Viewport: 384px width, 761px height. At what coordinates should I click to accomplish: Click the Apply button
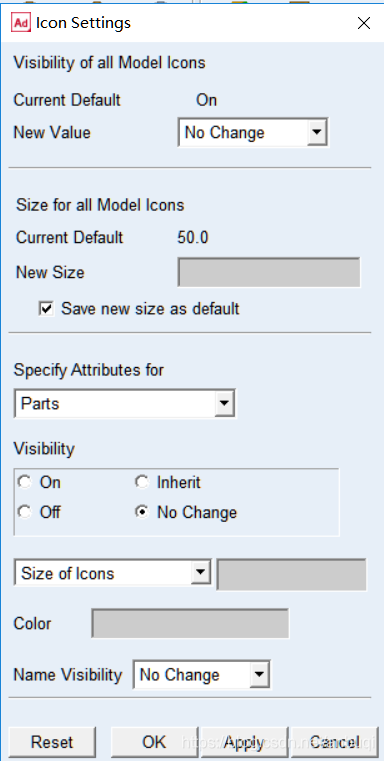[x=244, y=742]
